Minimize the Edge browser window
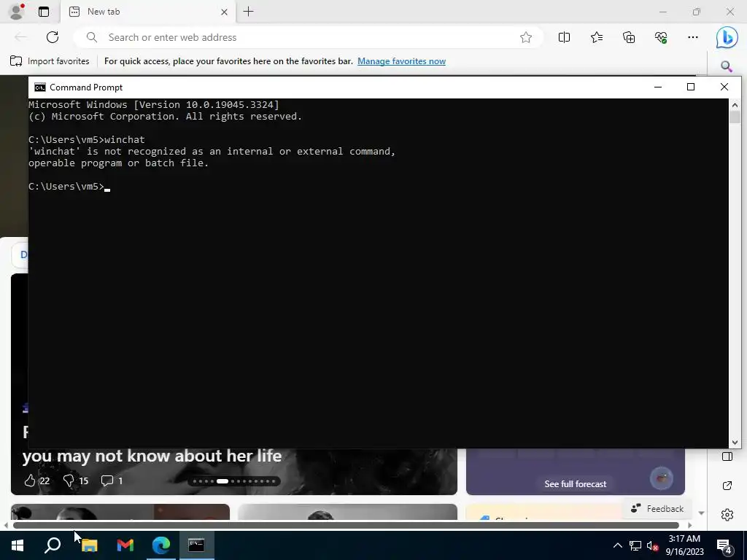747x560 pixels. [x=662, y=12]
